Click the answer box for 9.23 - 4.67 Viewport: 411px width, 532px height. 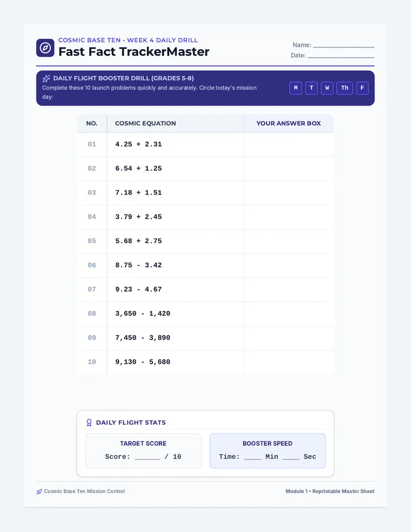pos(288,290)
